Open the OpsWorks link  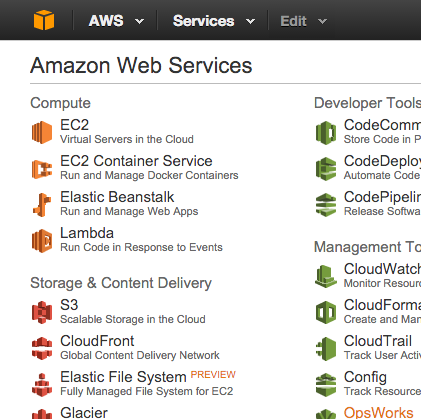click(x=378, y=413)
